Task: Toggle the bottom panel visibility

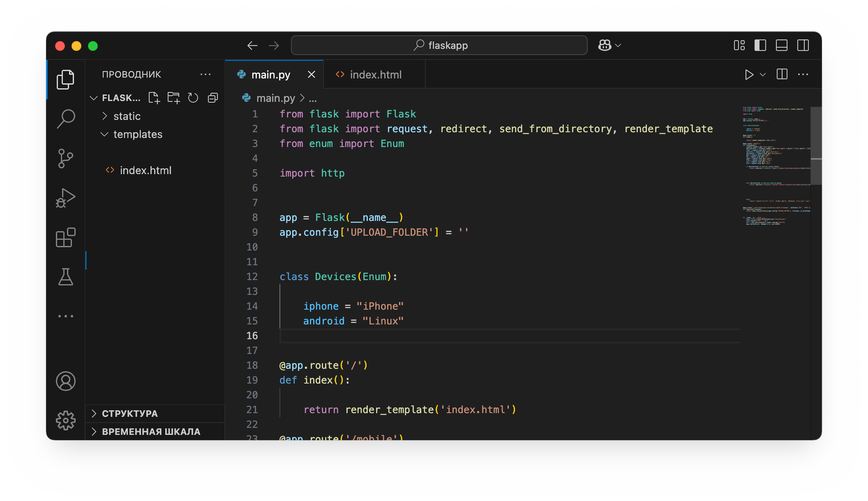Action: [x=782, y=45]
